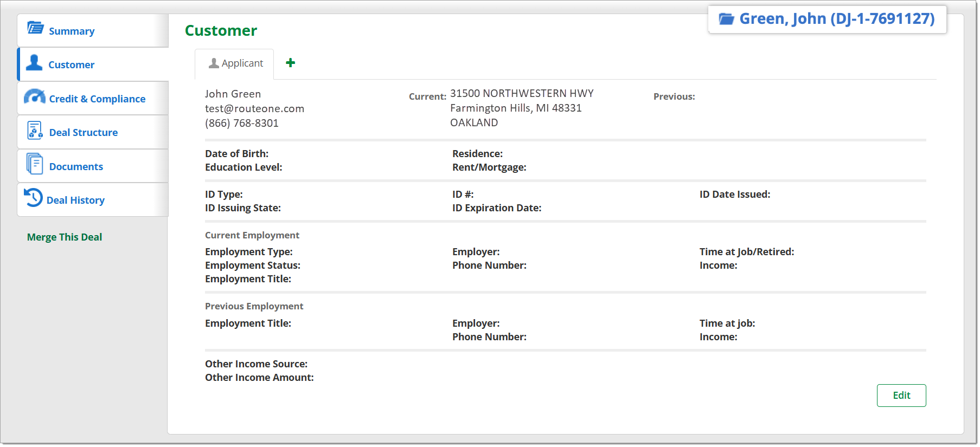
Task: Click the Previous address label
Action: (674, 96)
